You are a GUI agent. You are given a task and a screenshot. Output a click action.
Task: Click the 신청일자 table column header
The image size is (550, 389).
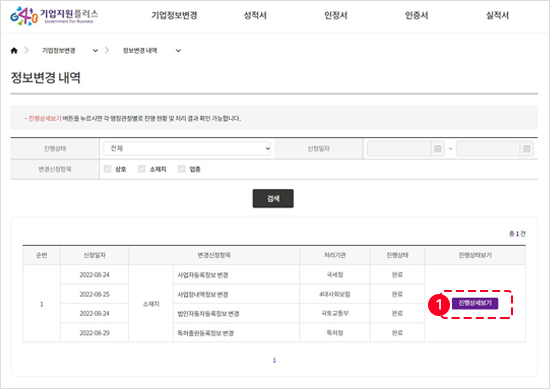pyautogui.click(x=94, y=255)
